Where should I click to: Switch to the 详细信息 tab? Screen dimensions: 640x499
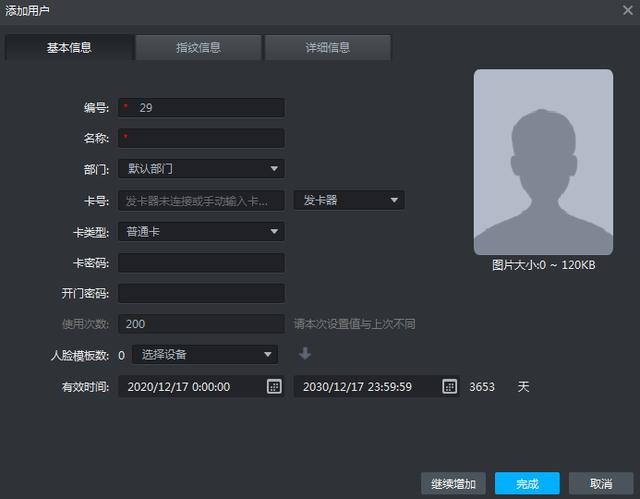(x=327, y=47)
